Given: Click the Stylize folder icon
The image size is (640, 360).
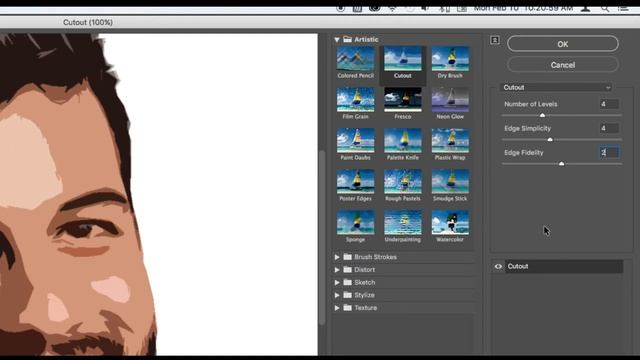Looking at the screenshot, I should [348, 295].
